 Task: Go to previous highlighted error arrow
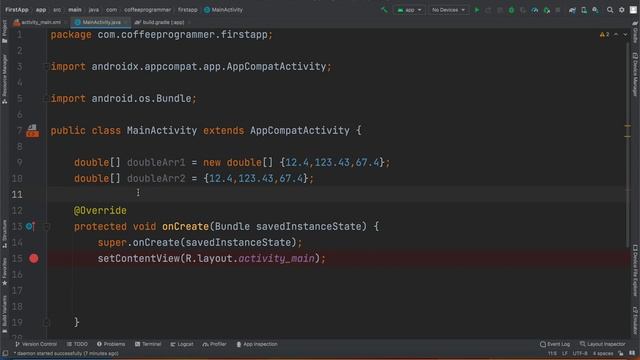tap(616, 35)
